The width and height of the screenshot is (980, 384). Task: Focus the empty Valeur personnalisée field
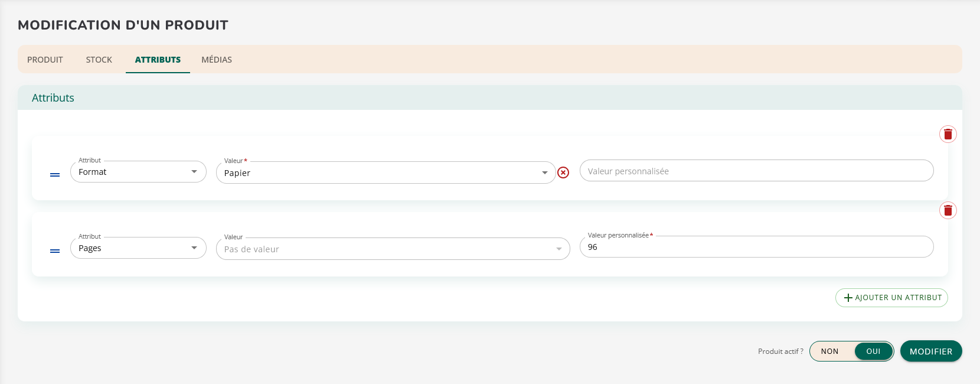pos(756,171)
